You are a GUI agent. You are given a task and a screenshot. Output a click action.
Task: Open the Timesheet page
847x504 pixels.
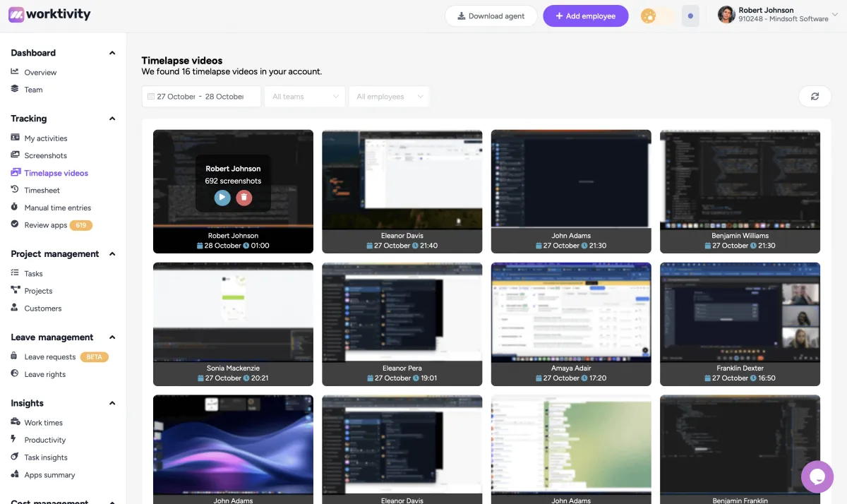click(x=42, y=191)
